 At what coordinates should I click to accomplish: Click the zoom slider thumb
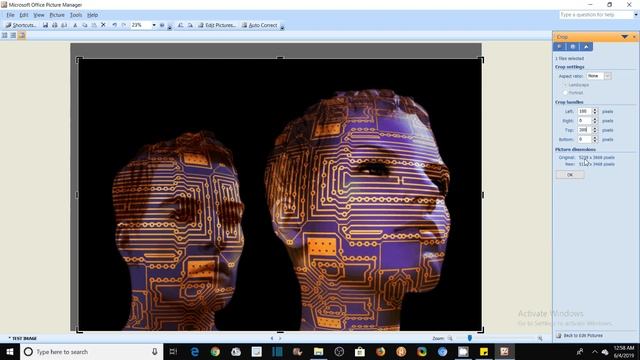click(470, 338)
